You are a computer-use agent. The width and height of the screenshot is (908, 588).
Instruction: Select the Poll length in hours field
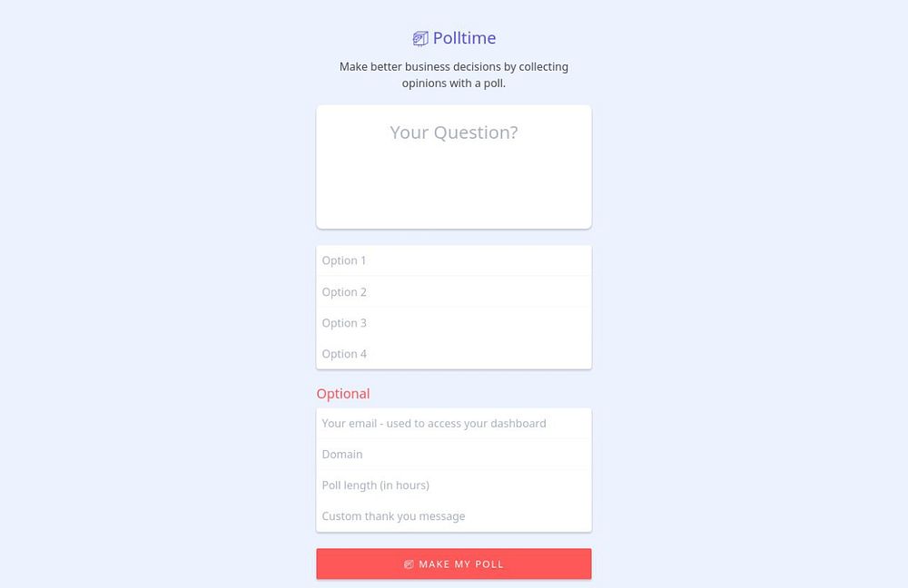point(453,485)
